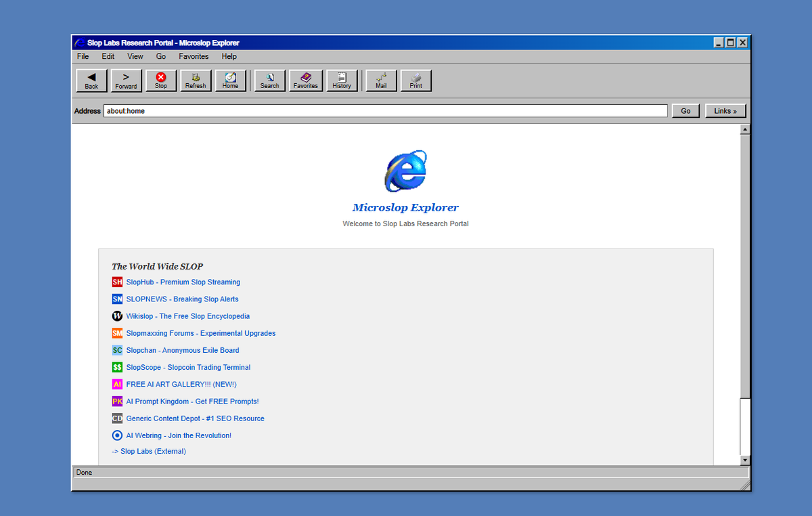Open Slopmaxxing Forums - Experimental Upgrades link

201,333
